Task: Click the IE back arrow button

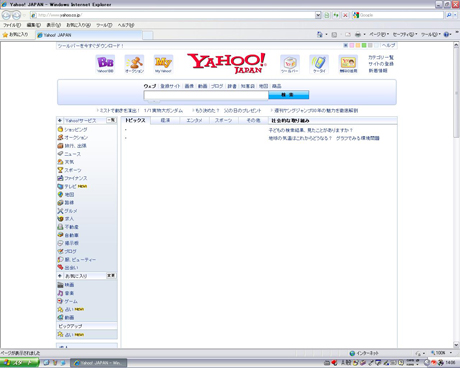Action: click(x=6, y=15)
